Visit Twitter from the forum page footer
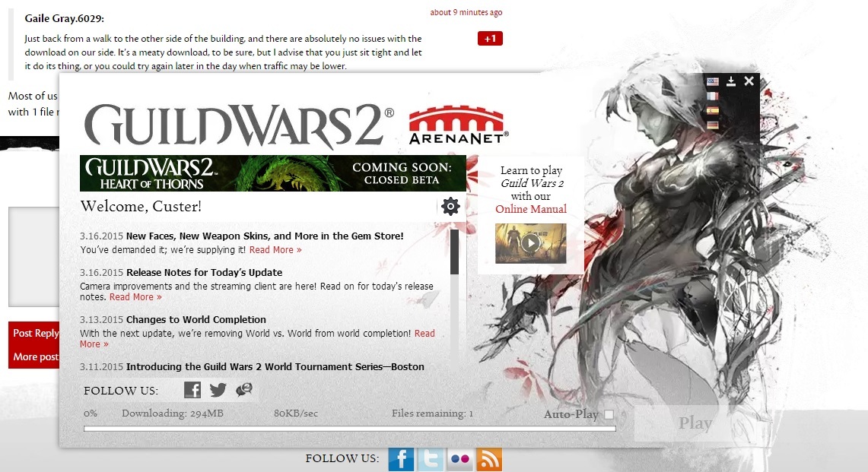Screen dimensions: 868x472 (x=431, y=459)
